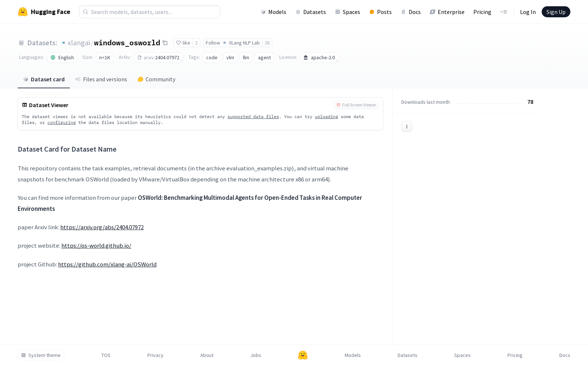Open the System theme selector
The image size is (588, 368).
41,355
